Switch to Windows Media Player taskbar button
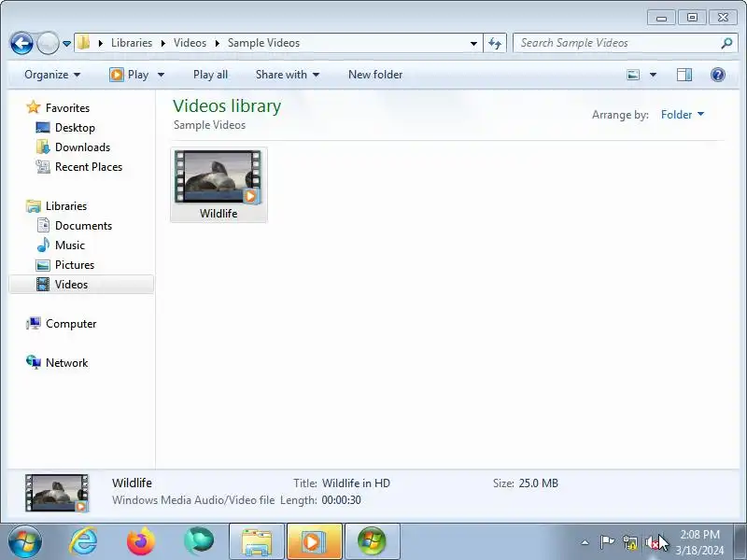 pos(315,541)
